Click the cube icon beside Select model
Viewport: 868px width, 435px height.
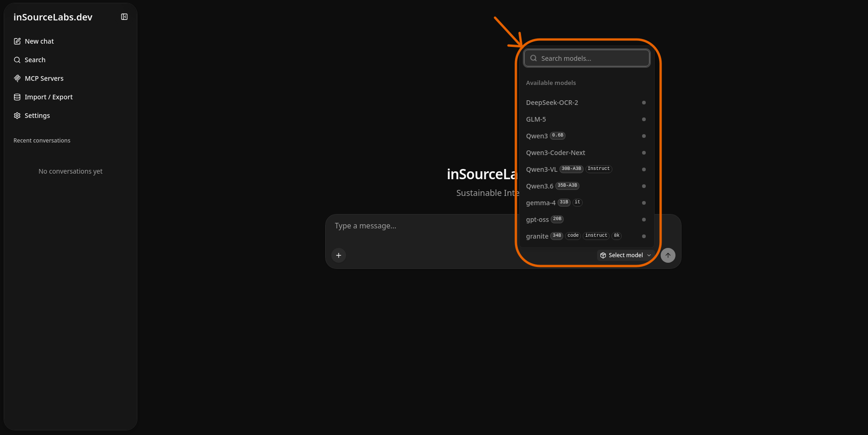(603, 255)
